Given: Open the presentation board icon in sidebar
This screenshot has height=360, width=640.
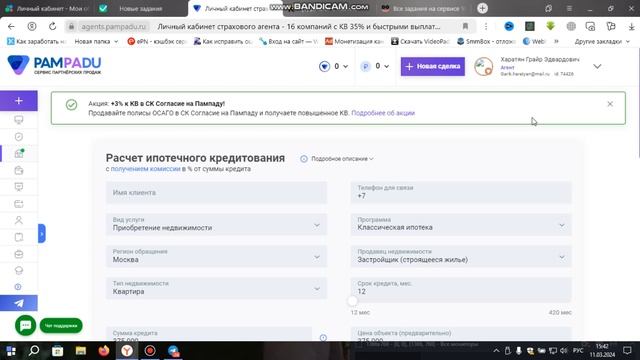Looking at the screenshot, I should click(19, 187).
